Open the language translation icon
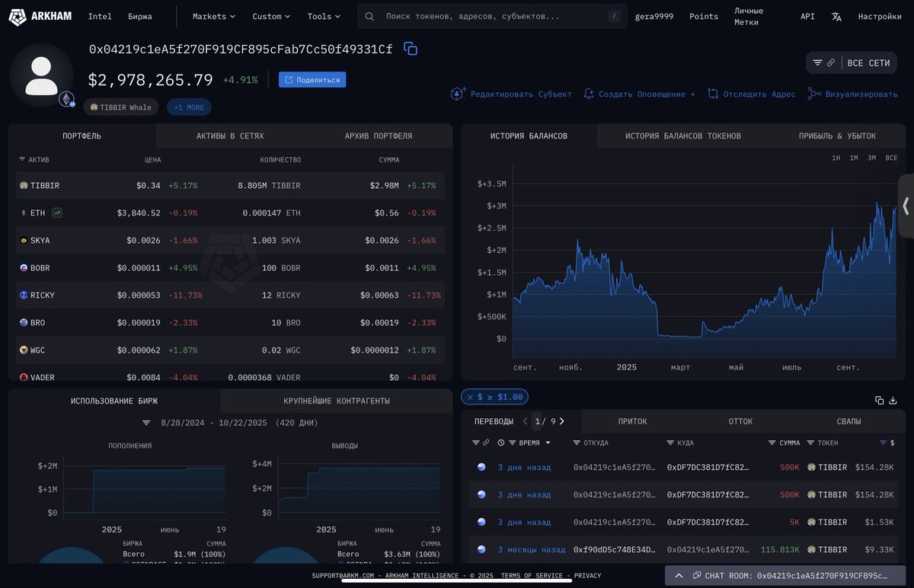 click(836, 16)
